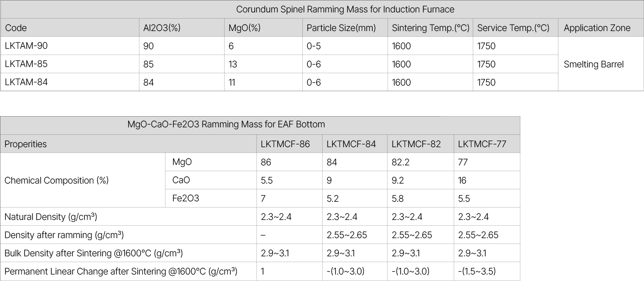Select the LKTMCF-86 column header

tap(285, 144)
